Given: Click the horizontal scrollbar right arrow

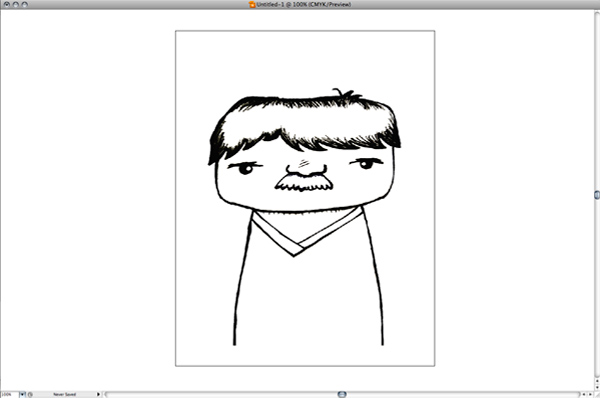Looking at the screenshot, I should [590, 394].
